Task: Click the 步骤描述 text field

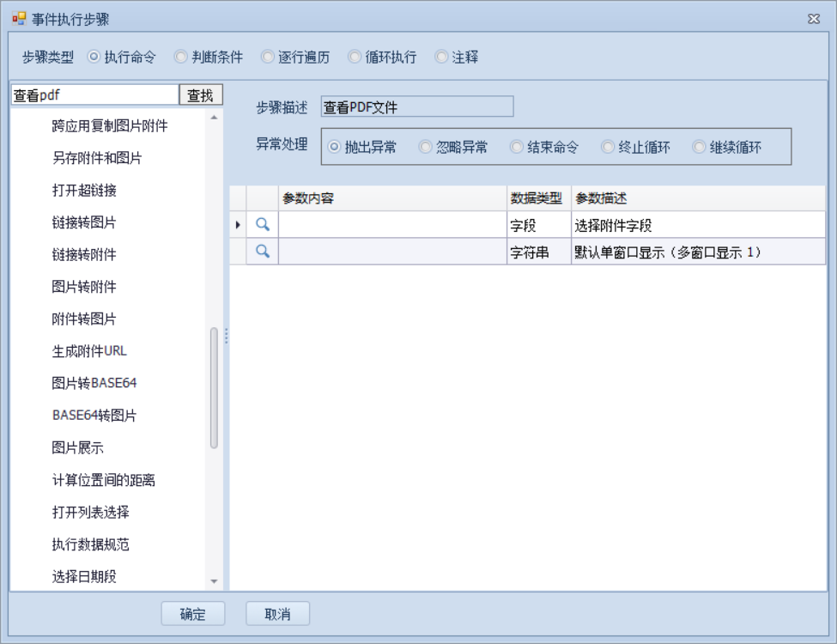Action: pos(416,106)
